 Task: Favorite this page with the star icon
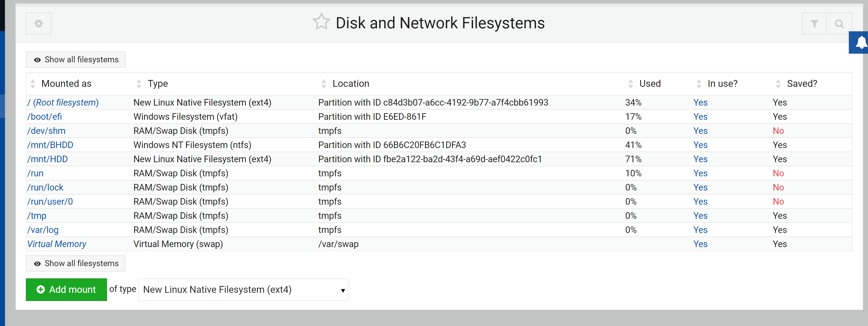pos(321,22)
